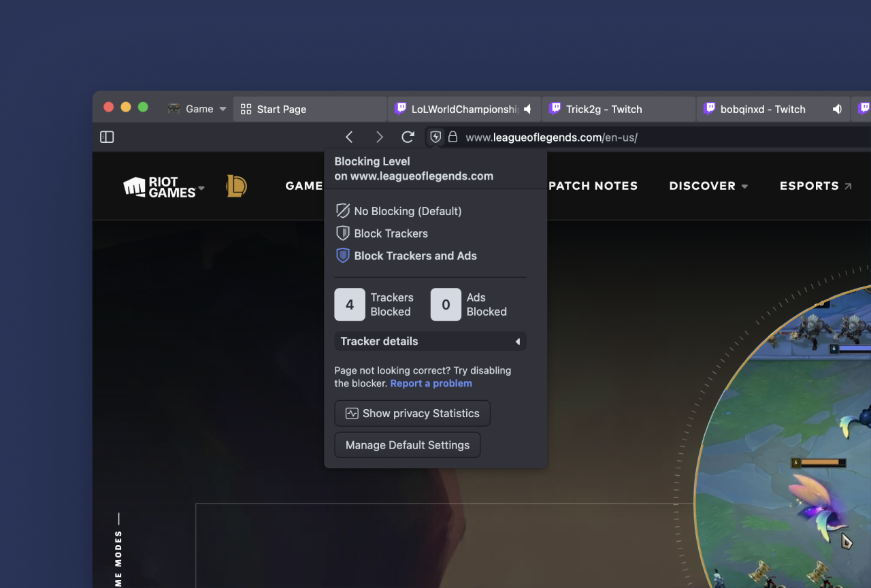Click the padlock site security icon
The width and height of the screenshot is (871, 588).
click(x=453, y=137)
